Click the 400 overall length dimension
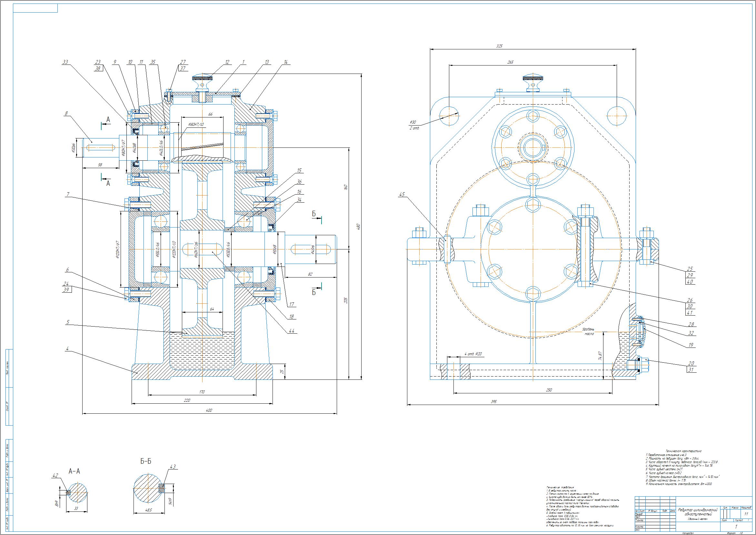Viewport: 756px width, 535px height. click(x=209, y=410)
